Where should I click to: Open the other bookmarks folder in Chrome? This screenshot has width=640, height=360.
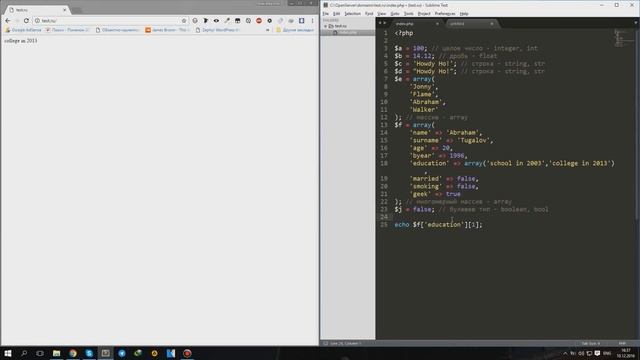pyautogui.click(x=295, y=30)
